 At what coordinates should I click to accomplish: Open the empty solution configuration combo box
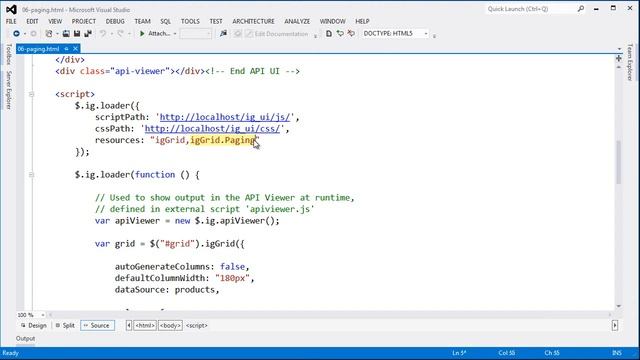[196, 33]
